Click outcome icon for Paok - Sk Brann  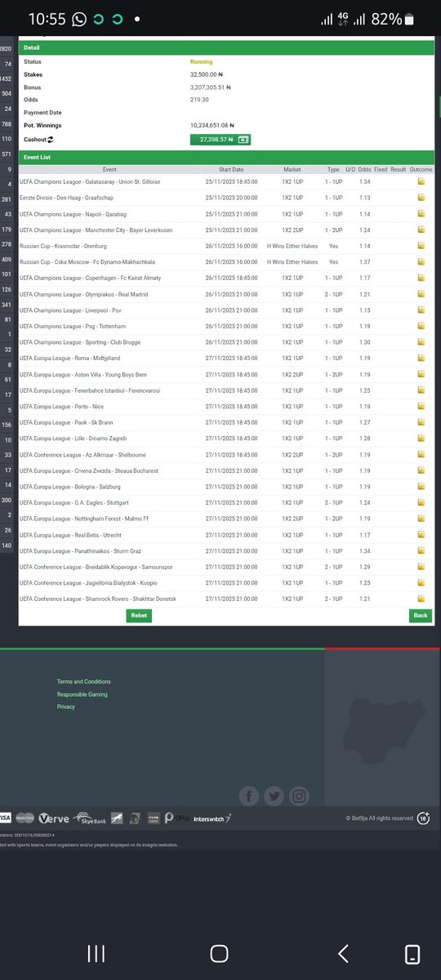point(421,423)
